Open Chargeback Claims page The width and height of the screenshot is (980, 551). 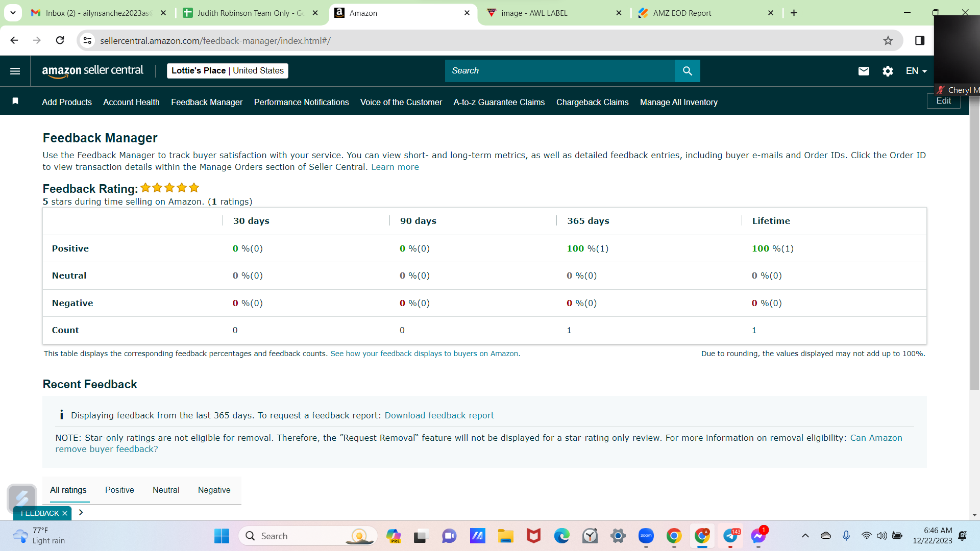(x=593, y=102)
